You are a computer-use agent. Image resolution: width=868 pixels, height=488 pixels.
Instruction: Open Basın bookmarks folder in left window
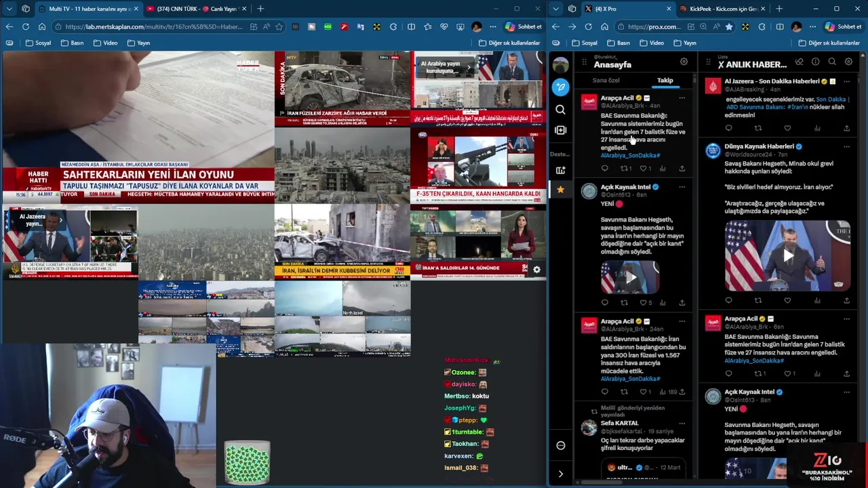[72, 43]
